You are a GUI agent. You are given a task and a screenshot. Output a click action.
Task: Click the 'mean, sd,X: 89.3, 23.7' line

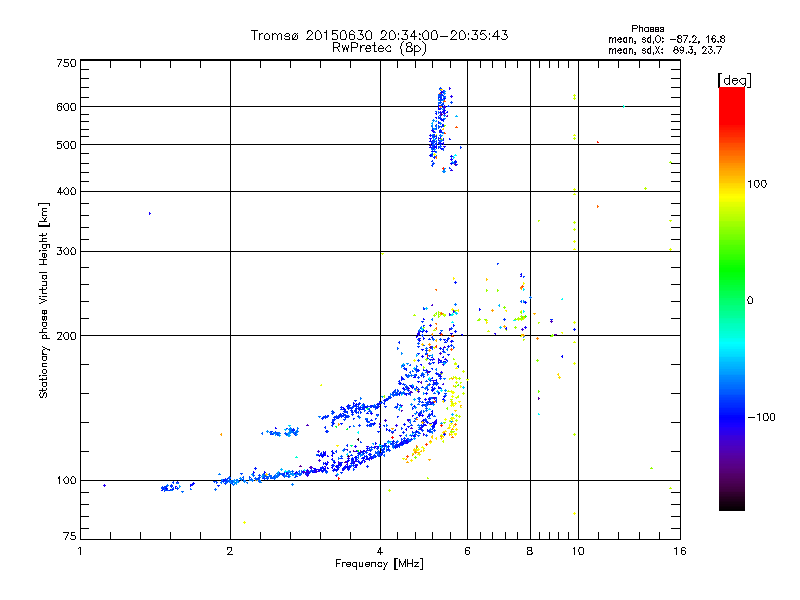(665, 50)
